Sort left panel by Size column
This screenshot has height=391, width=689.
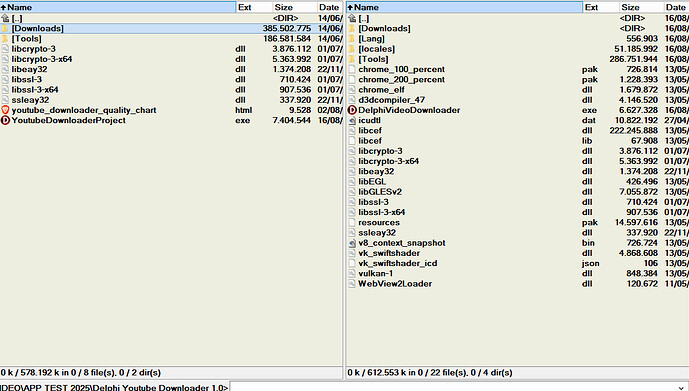pos(294,7)
